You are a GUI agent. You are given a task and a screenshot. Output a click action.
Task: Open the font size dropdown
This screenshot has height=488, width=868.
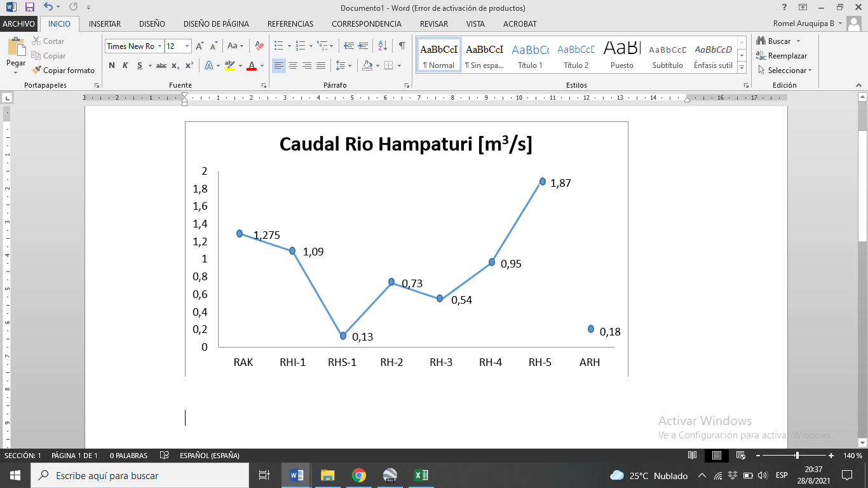(x=187, y=46)
